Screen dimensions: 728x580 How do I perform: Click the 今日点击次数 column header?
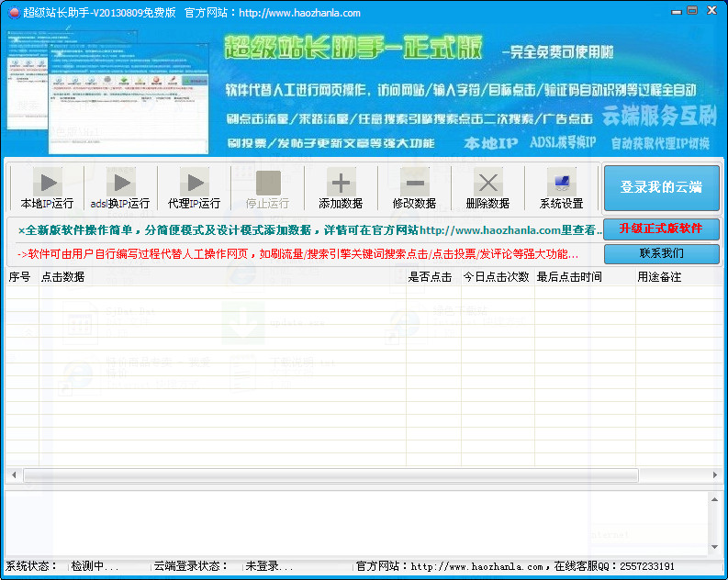tap(498, 277)
